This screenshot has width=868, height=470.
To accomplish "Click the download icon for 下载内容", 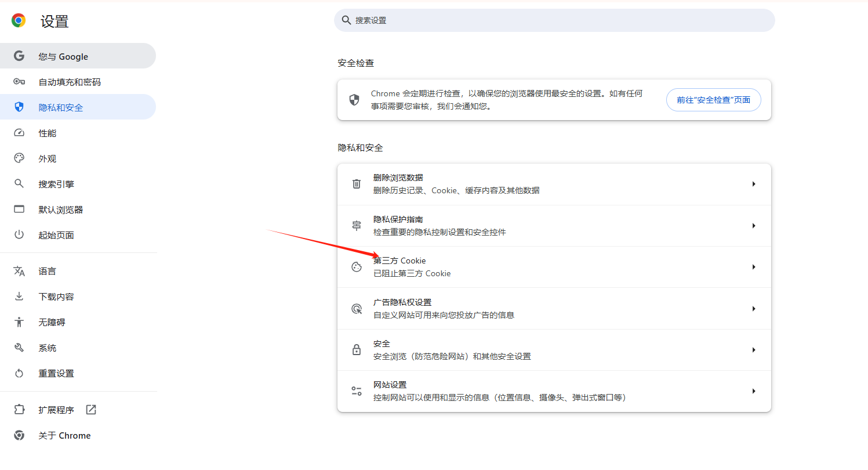I will 19,297.
